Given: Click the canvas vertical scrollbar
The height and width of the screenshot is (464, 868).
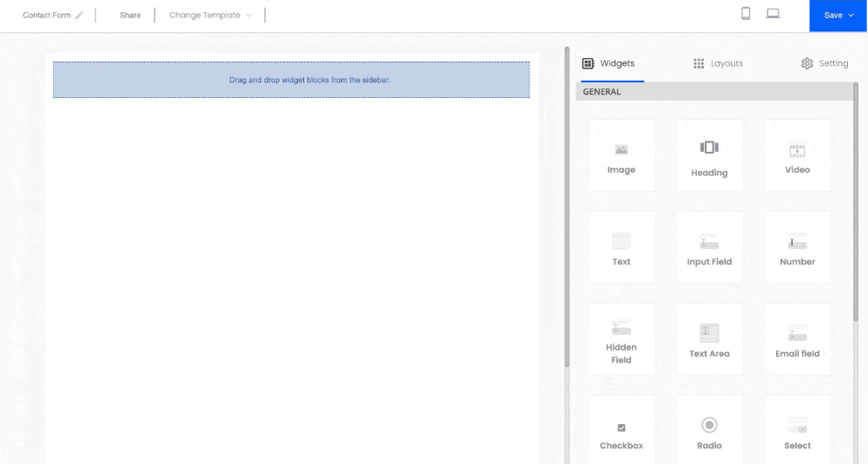Looking at the screenshot, I should tap(567, 206).
